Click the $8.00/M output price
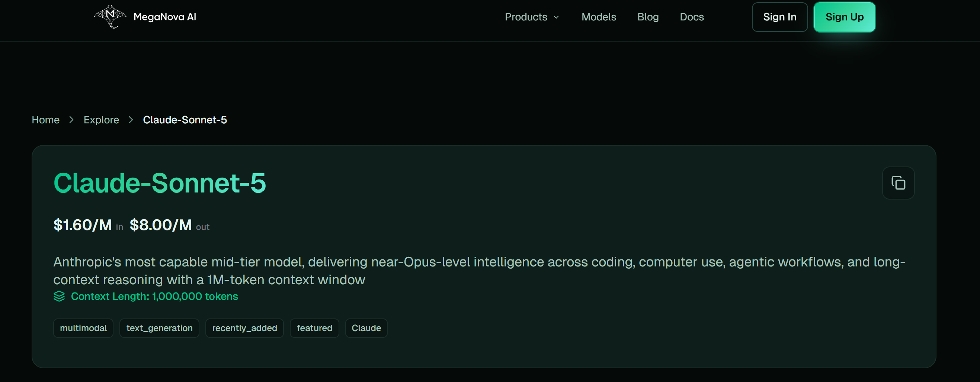Image resolution: width=980 pixels, height=382 pixels. (x=161, y=225)
